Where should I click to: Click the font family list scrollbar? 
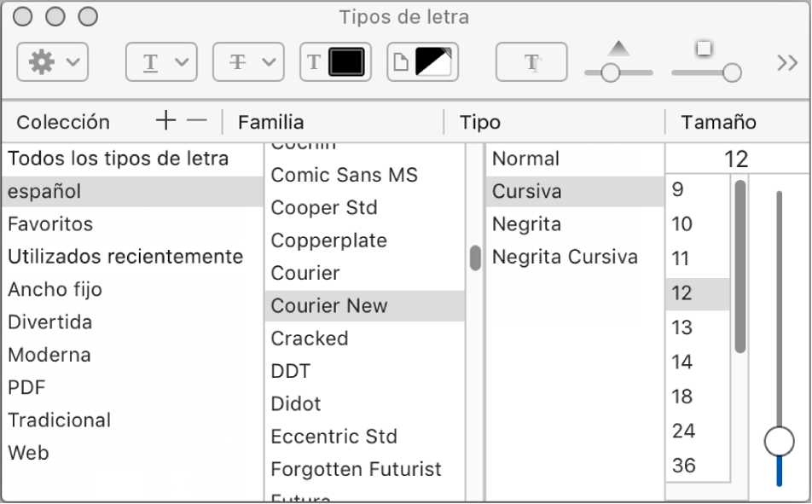[474, 258]
